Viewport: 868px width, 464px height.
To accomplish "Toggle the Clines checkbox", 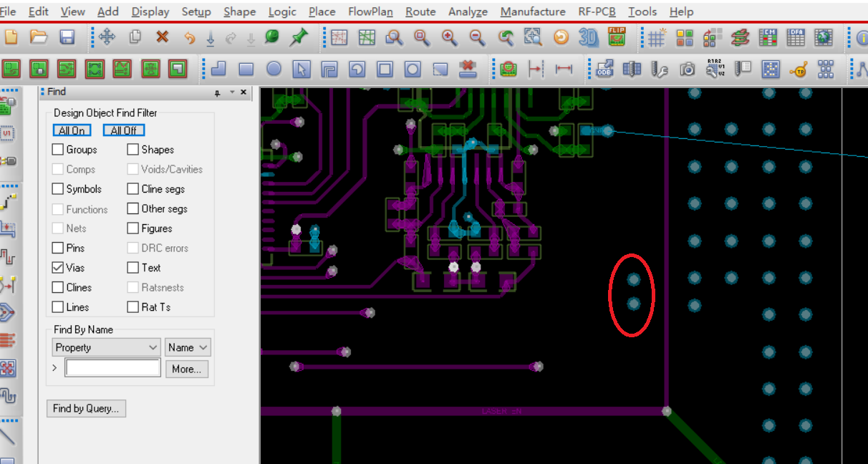I will pyautogui.click(x=58, y=288).
